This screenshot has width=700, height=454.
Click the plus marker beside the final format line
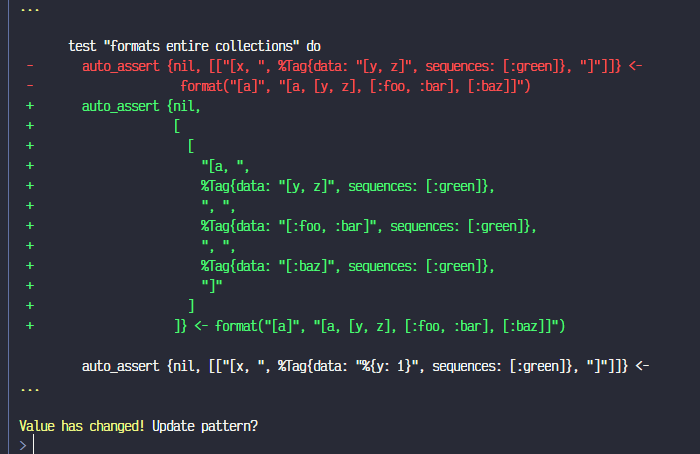30,326
